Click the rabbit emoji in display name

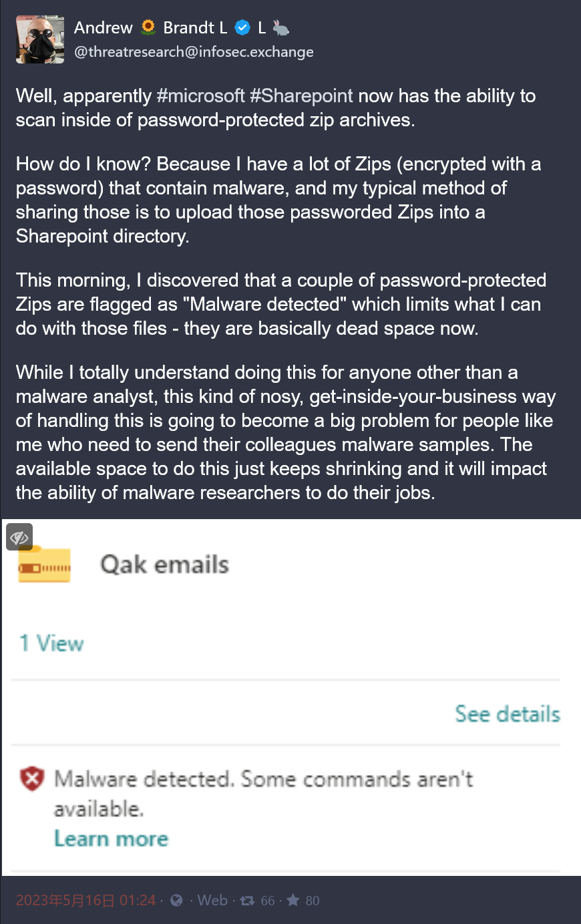[281, 28]
